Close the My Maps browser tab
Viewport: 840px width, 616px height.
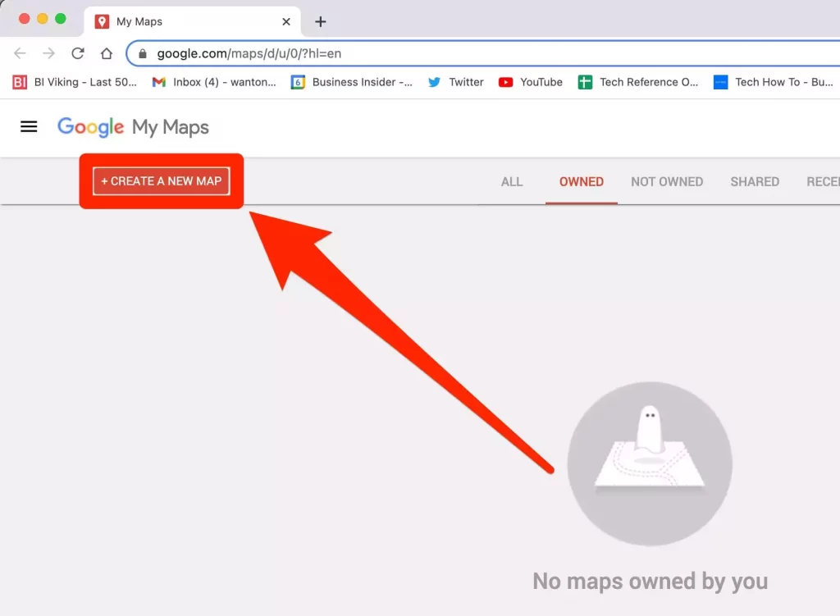[286, 21]
